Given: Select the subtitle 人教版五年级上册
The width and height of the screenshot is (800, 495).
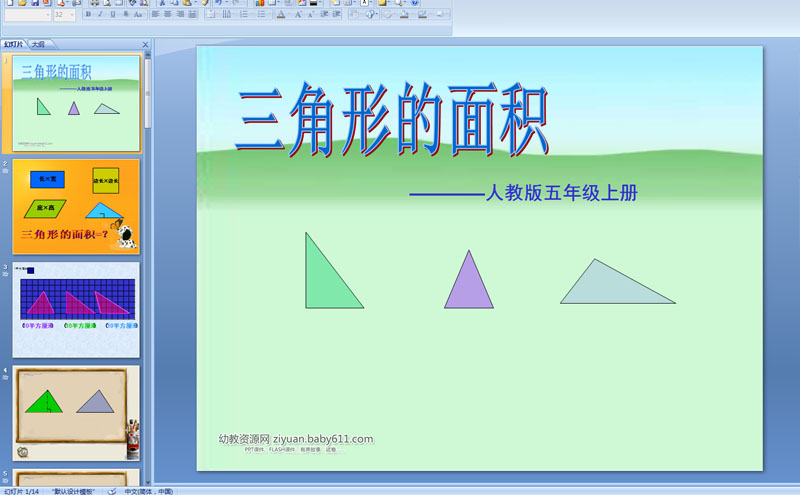Looking at the screenshot, I should click(561, 193).
